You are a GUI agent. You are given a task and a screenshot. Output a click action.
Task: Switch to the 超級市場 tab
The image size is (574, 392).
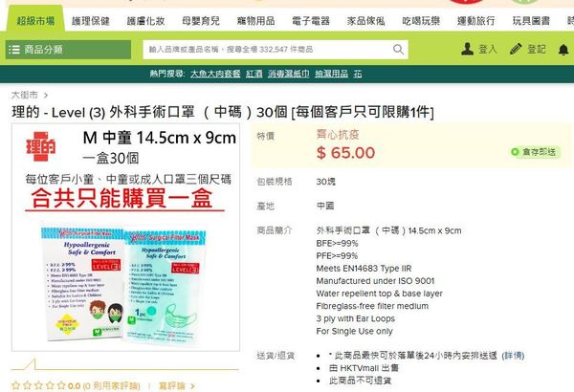pyautogui.click(x=35, y=21)
